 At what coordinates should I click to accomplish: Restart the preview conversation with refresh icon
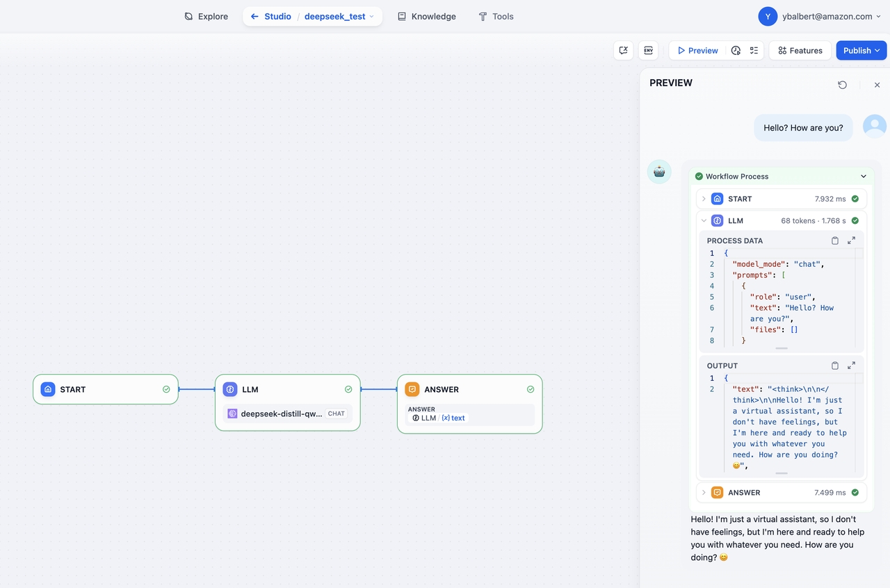point(842,85)
